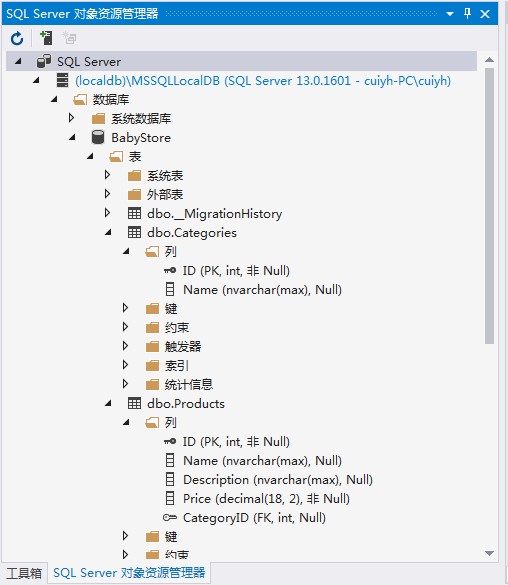508x585 pixels.
Task: Expand the 触发器 node
Action: 125,346
